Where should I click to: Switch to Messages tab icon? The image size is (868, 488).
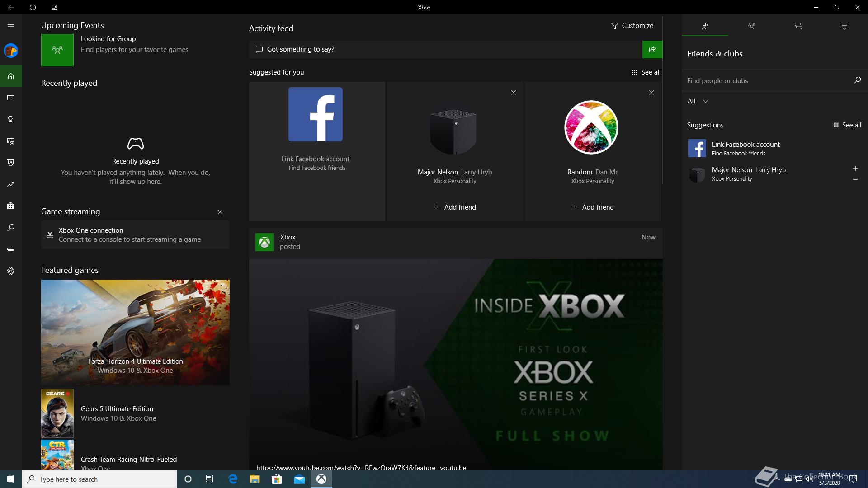(798, 26)
